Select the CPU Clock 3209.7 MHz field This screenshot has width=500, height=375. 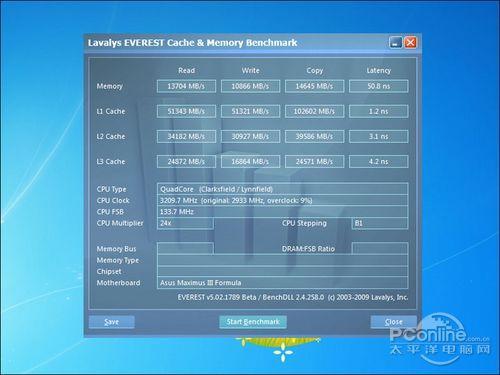tap(283, 200)
